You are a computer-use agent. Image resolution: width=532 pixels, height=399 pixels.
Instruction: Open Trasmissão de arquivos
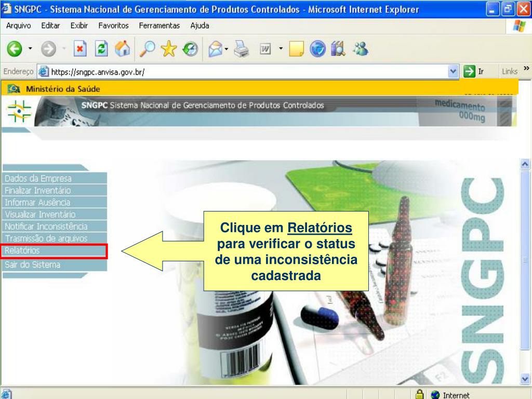[x=55, y=238]
